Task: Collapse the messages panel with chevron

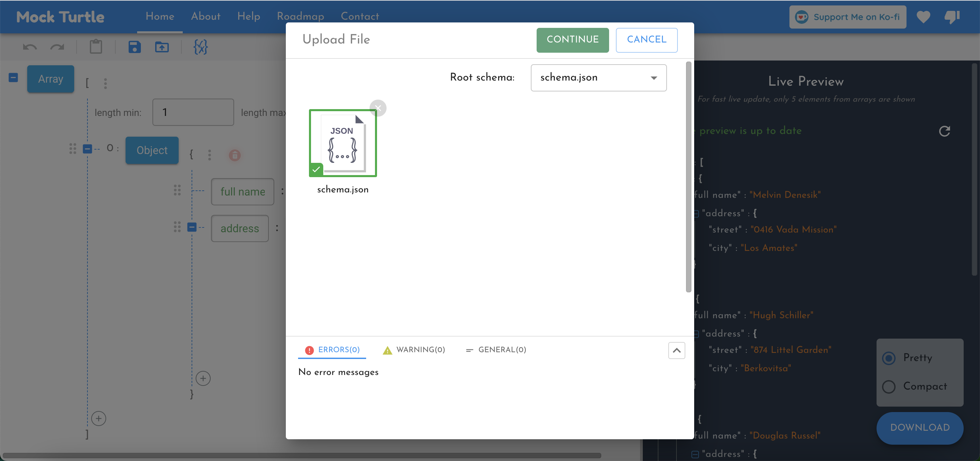Action: (x=676, y=351)
